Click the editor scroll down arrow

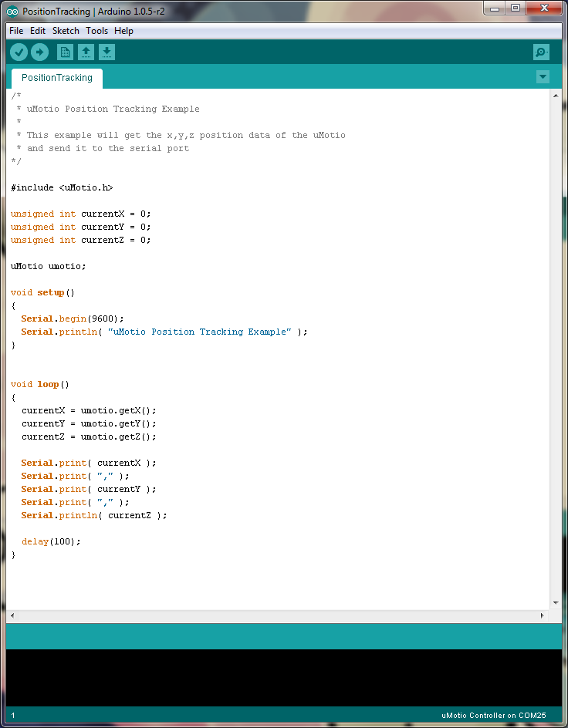[x=556, y=602]
